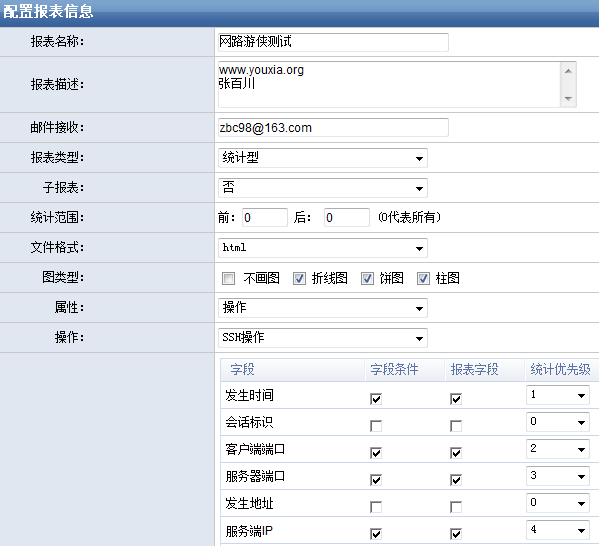Open the 操作 SSH操作 dropdown
Image resolution: width=599 pixels, height=546 pixels.
(x=323, y=338)
